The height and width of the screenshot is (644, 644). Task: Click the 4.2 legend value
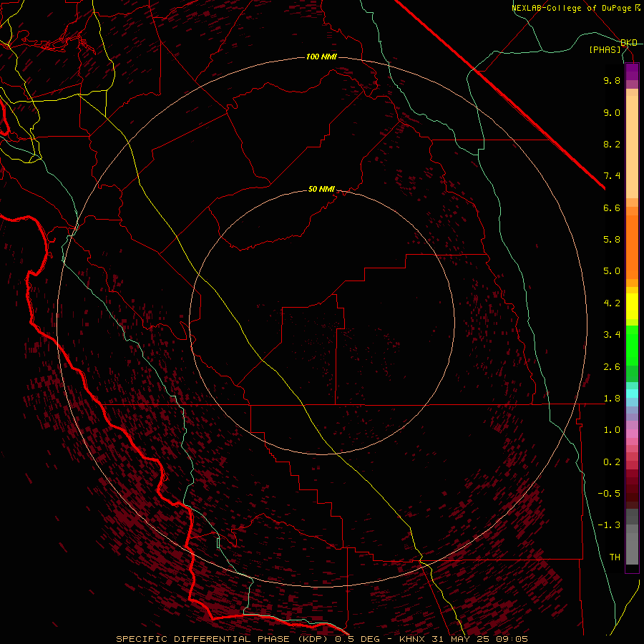(x=612, y=303)
